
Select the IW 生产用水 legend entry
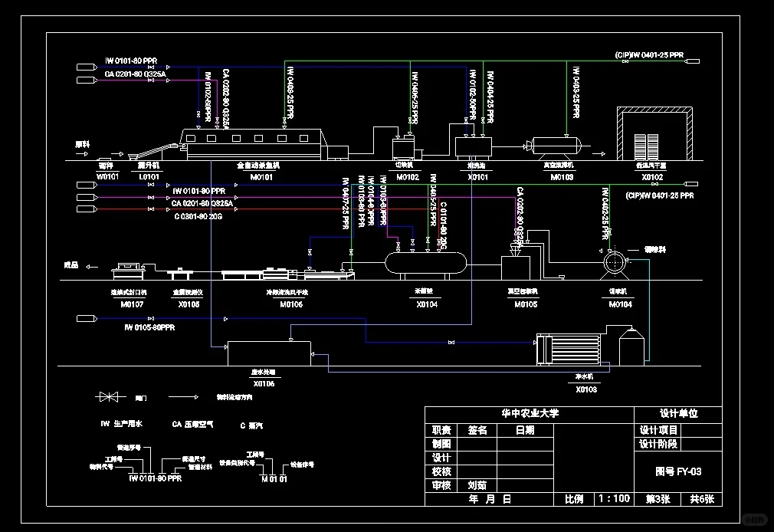[x=121, y=424]
